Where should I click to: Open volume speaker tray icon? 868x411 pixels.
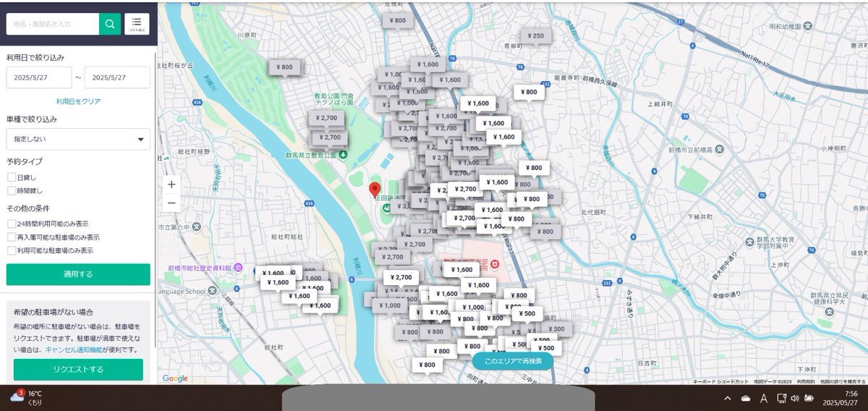coord(795,399)
